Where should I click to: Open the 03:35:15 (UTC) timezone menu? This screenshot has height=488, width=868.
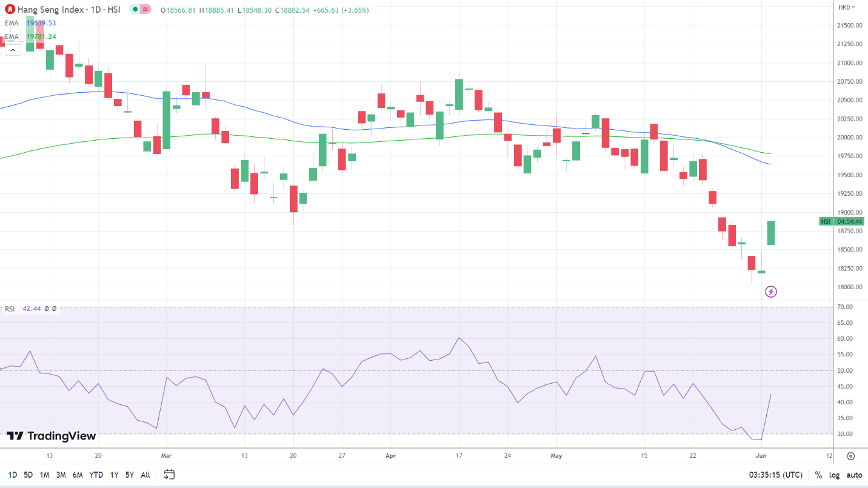coord(776,475)
